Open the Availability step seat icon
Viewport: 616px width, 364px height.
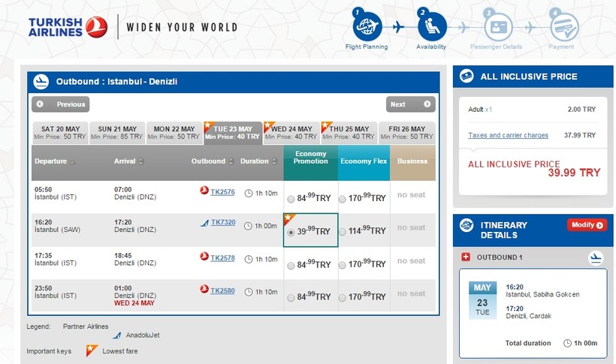[x=431, y=26]
